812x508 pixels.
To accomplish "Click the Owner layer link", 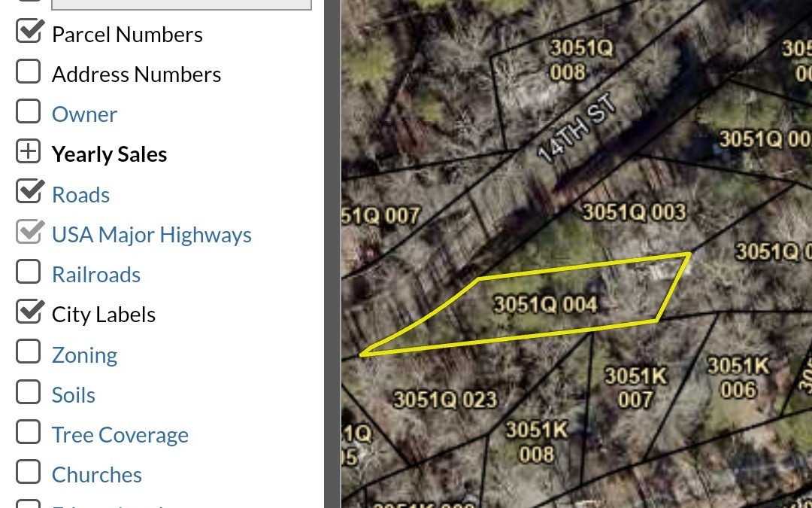I will point(84,114).
